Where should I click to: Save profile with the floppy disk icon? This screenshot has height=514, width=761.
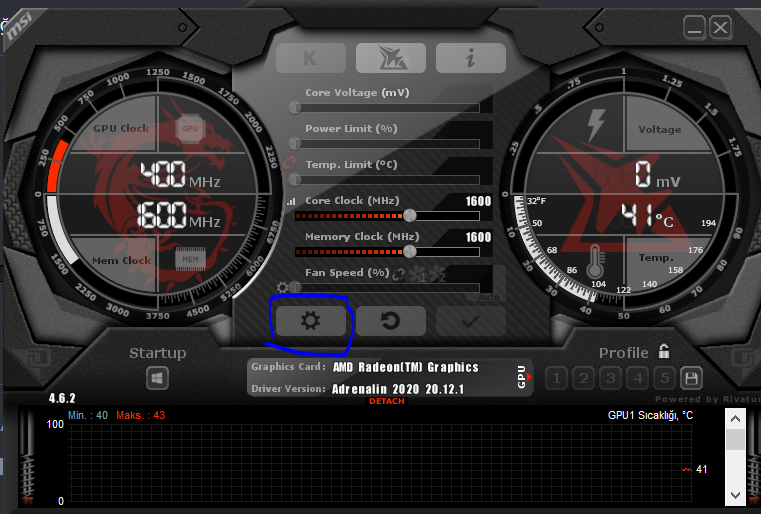[x=691, y=378]
